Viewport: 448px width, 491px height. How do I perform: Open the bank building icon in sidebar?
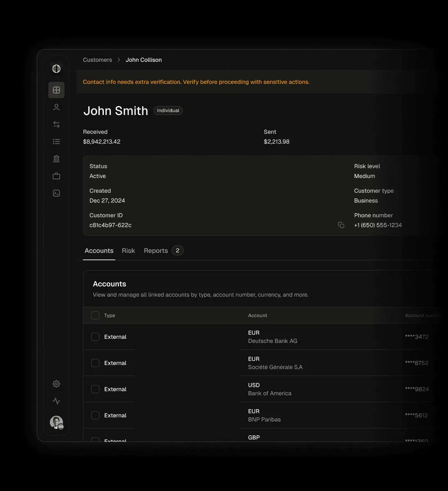click(x=56, y=159)
